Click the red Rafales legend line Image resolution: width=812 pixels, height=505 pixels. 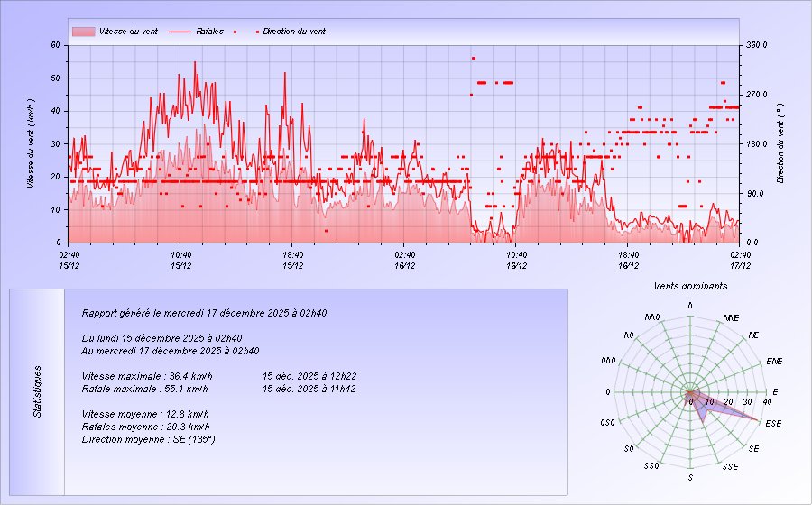(180, 32)
